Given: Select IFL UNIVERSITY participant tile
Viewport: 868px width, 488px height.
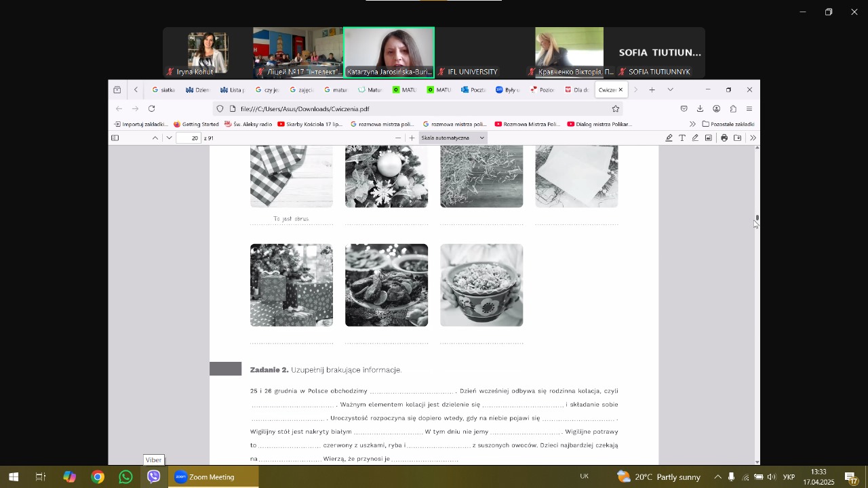Looking at the screenshot, I should click(479, 53).
